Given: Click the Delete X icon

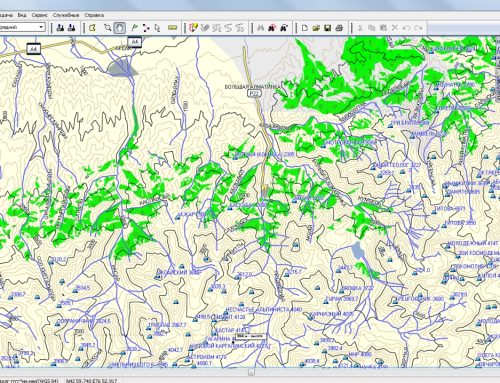Looking at the screenshot, I should (395, 28).
